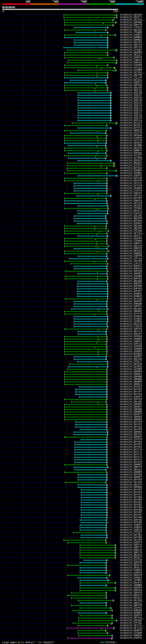Image resolution: width=146 pixels, height=644 pixels.
Task: Open hit UniRef100_Q52ZI8
Action: point(131,324)
